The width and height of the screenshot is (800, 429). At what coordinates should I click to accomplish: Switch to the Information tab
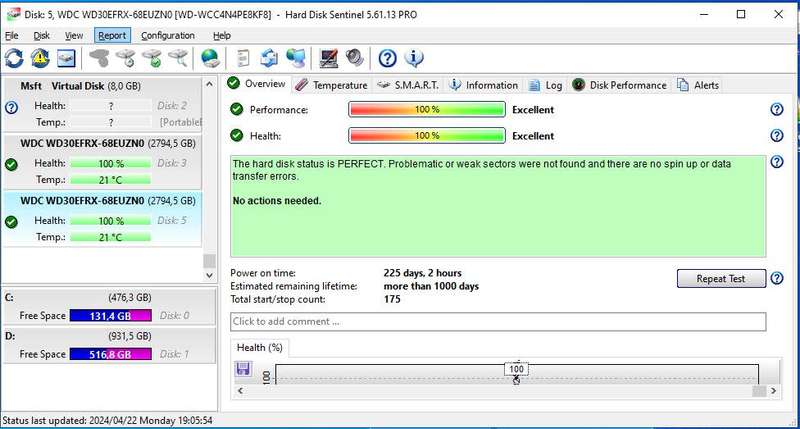click(x=484, y=85)
